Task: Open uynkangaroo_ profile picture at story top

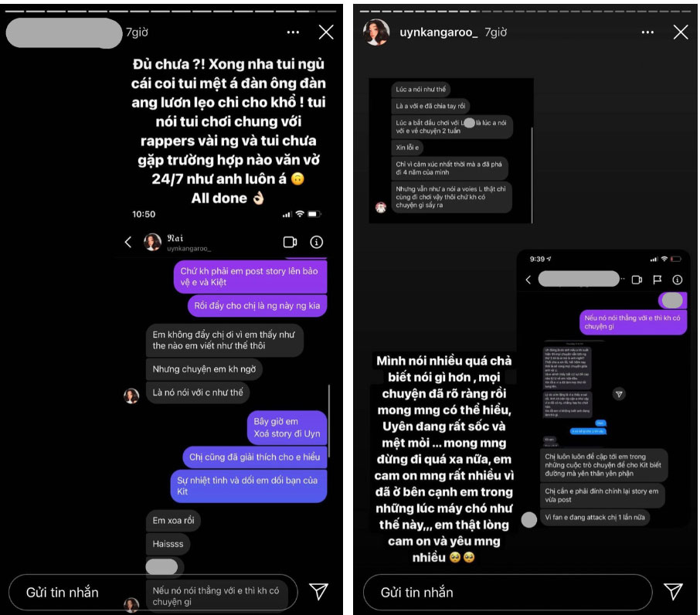Action: [x=376, y=32]
